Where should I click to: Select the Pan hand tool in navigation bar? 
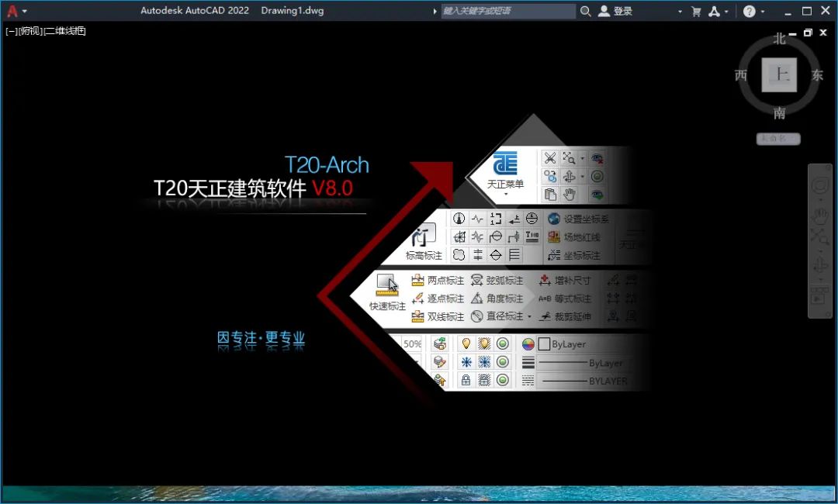coord(819,216)
